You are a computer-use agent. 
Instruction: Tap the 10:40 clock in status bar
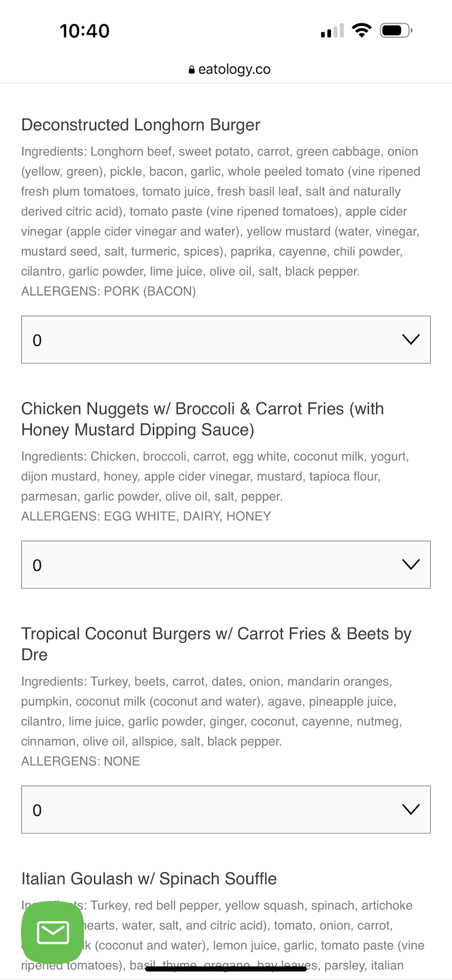(x=84, y=31)
